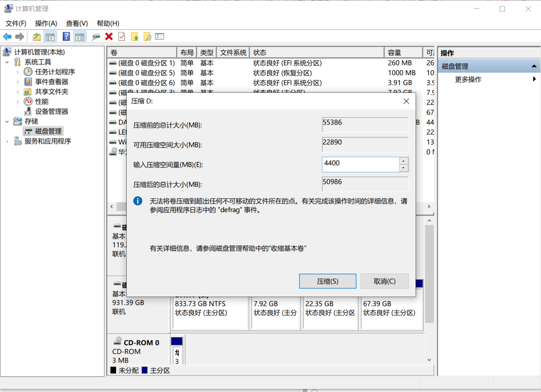This screenshot has width=541, height=392.
Task: Click the read-only 55386 total size field
Action: coord(365,125)
